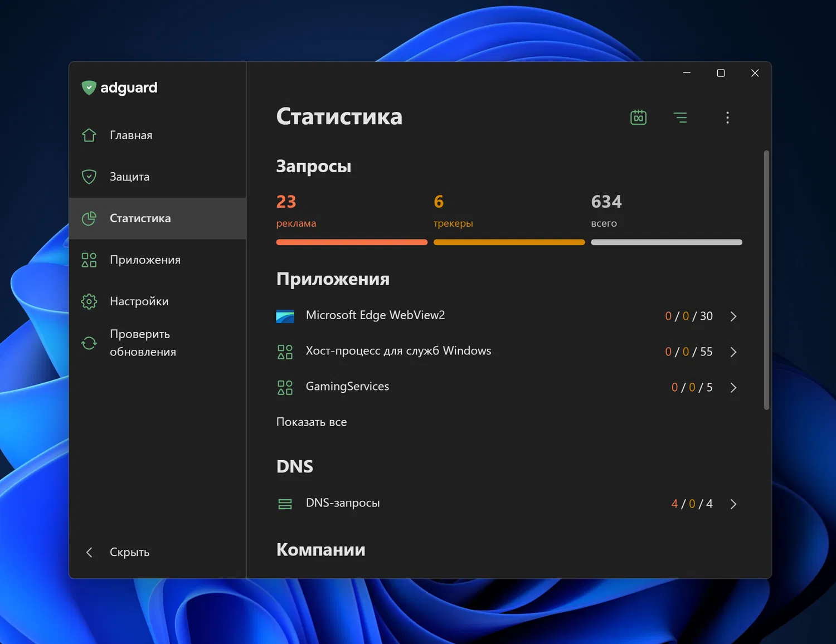Viewport: 836px width, 644px height.
Task: Click the AdGuard shield logo
Action: pyautogui.click(x=89, y=87)
